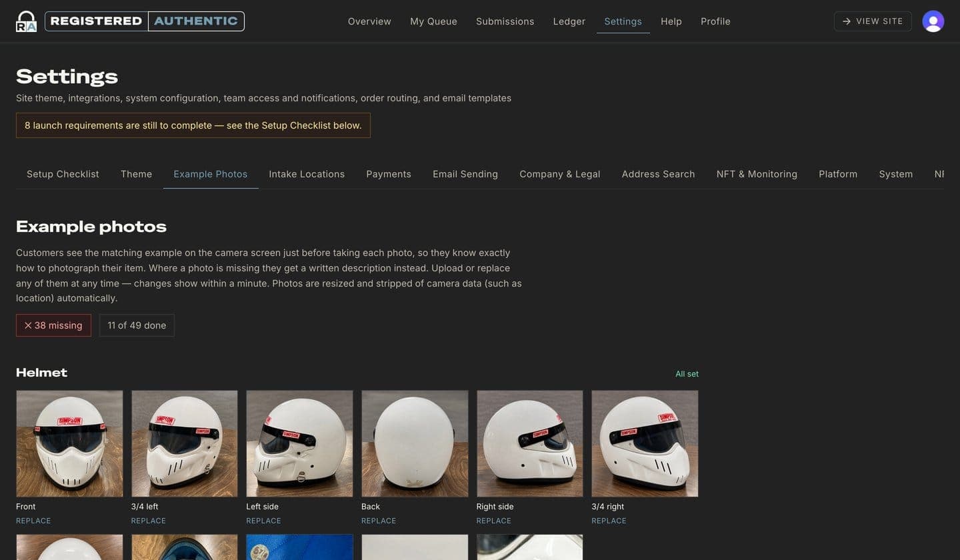This screenshot has height=560, width=960.
Task: Open the 3/4 left helmet photo
Action: pyautogui.click(x=185, y=443)
